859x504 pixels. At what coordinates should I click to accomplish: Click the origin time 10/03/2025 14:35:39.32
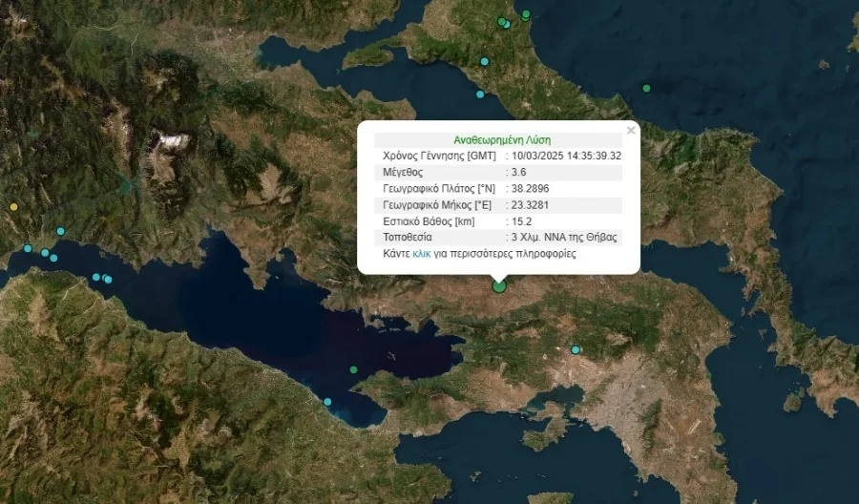tap(567, 156)
